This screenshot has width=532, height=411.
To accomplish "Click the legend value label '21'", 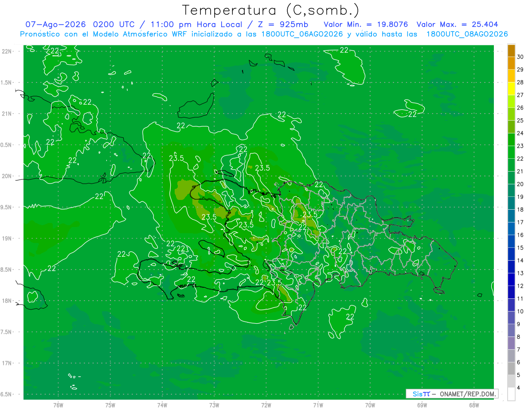I will click(520, 171).
